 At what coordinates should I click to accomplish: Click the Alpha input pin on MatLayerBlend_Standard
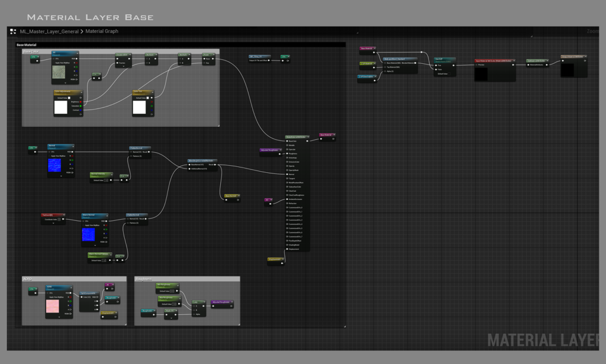pyautogui.click(x=384, y=71)
